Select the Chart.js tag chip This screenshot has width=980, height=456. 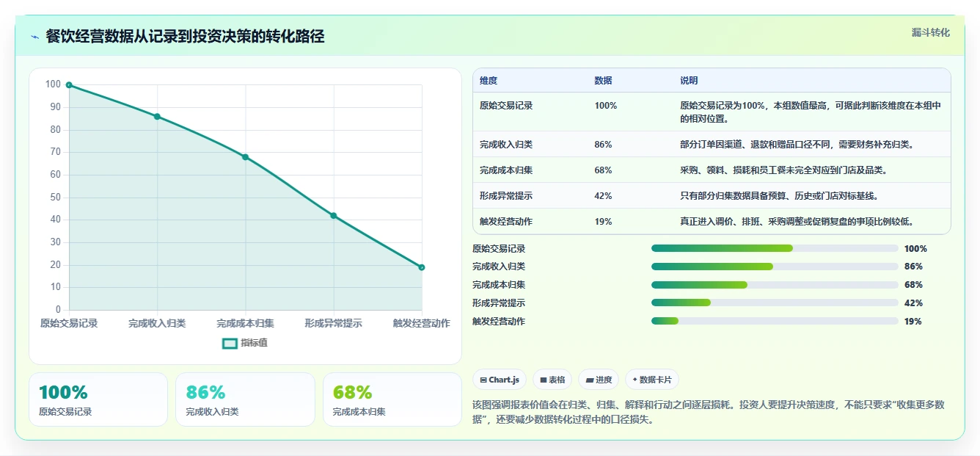500,380
